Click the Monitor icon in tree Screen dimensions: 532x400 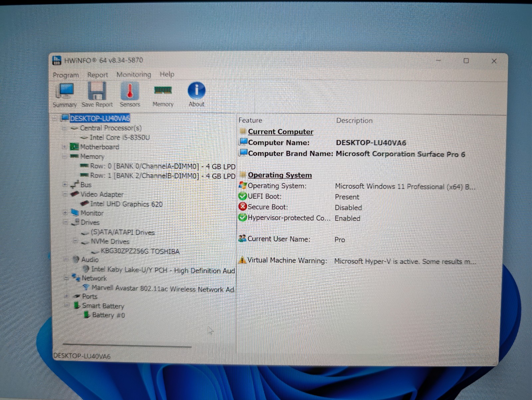click(x=75, y=213)
